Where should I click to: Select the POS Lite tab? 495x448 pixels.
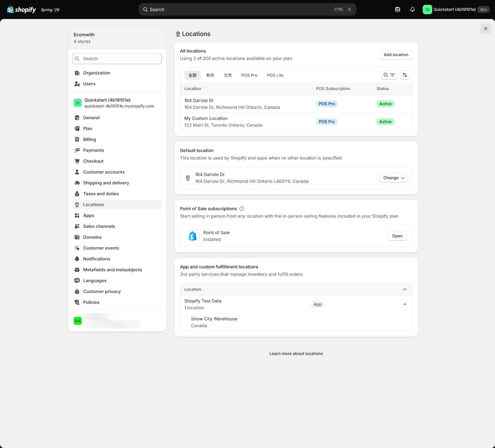[x=275, y=75]
